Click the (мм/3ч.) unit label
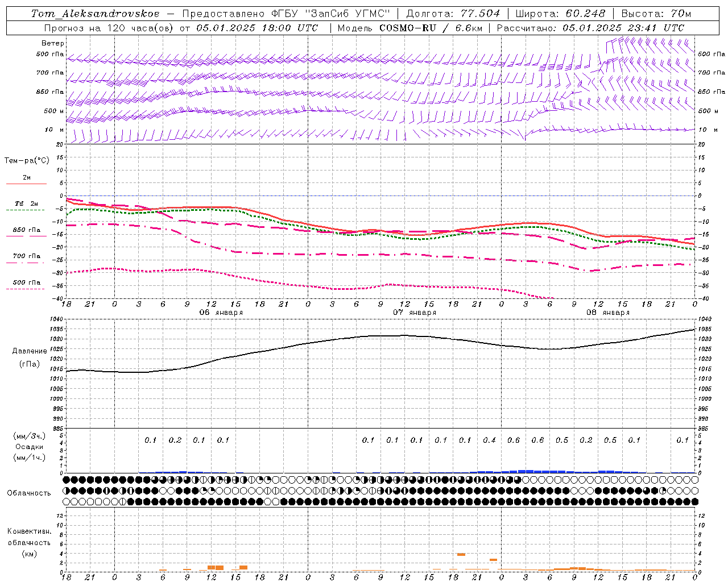728x582 pixels. 30,436
